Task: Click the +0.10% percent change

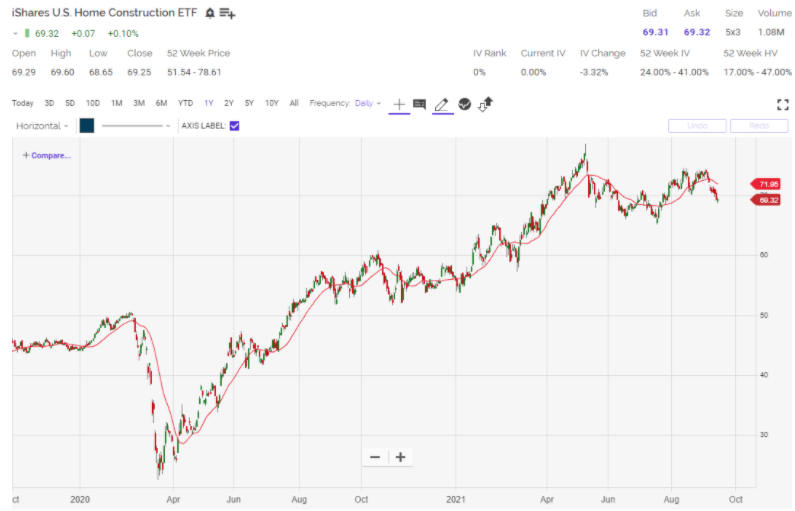Action: (123, 33)
